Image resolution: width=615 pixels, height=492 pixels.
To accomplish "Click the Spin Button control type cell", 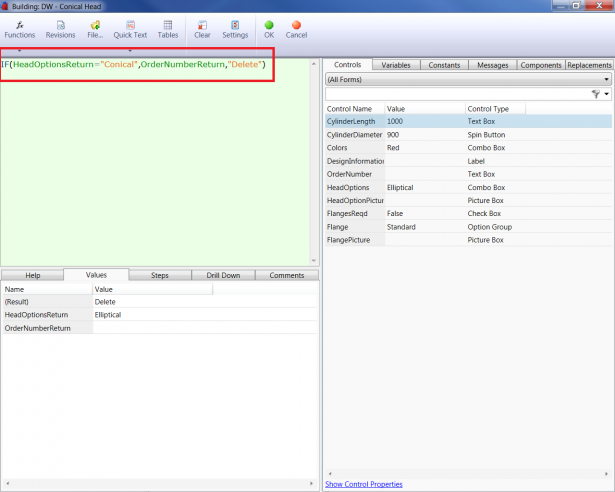I will click(x=486, y=135).
